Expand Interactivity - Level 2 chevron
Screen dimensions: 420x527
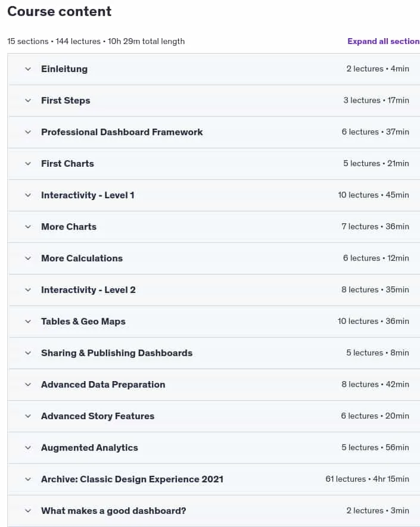coord(28,290)
